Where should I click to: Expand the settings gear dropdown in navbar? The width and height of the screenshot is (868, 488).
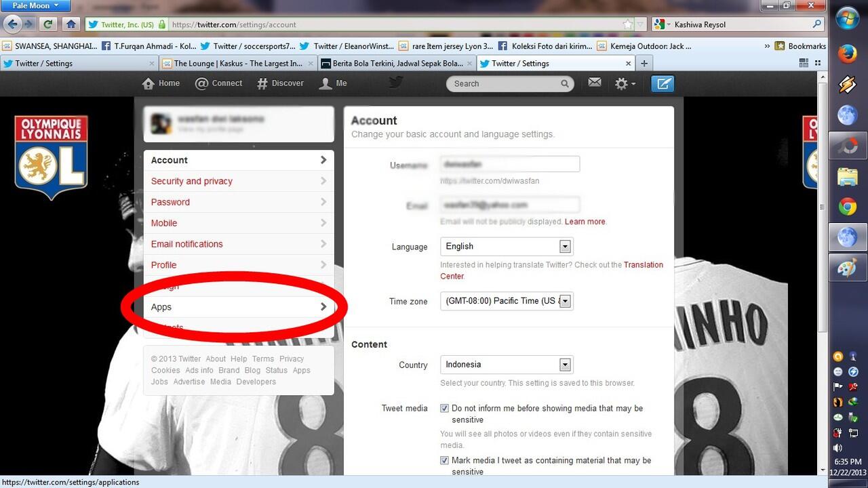(625, 83)
